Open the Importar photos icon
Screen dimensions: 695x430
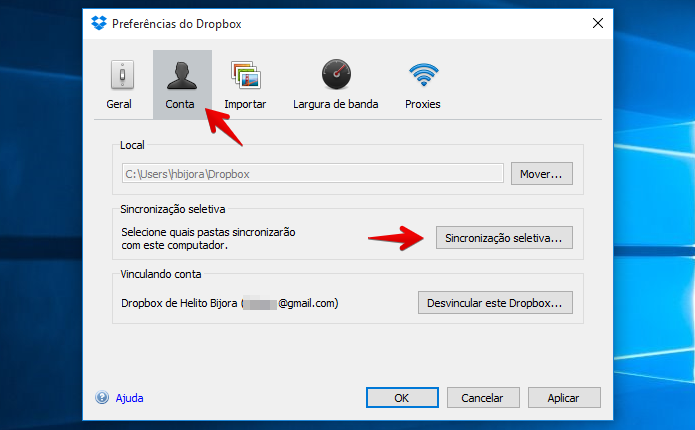click(x=246, y=75)
